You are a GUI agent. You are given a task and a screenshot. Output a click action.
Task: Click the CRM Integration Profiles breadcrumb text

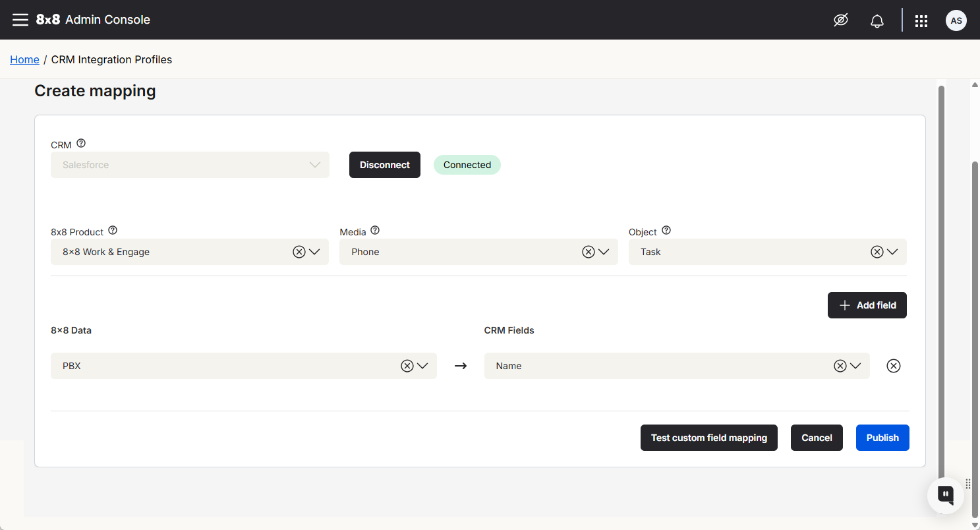(111, 59)
